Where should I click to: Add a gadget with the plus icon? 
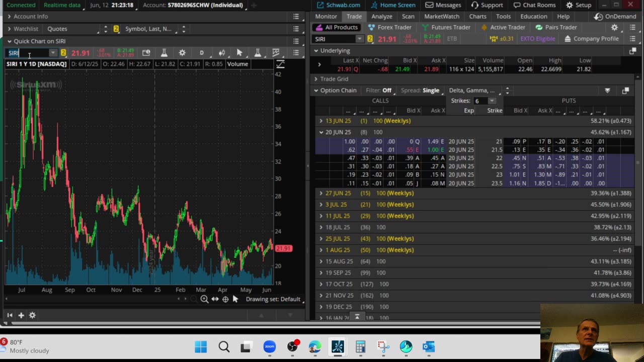click(21, 315)
